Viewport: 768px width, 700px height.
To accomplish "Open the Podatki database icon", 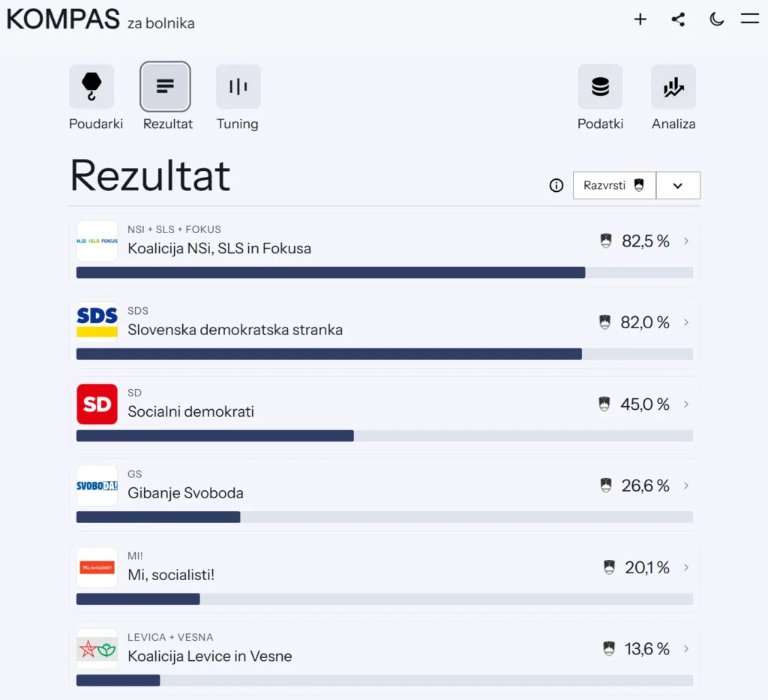I will pyautogui.click(x=600, y=87).
